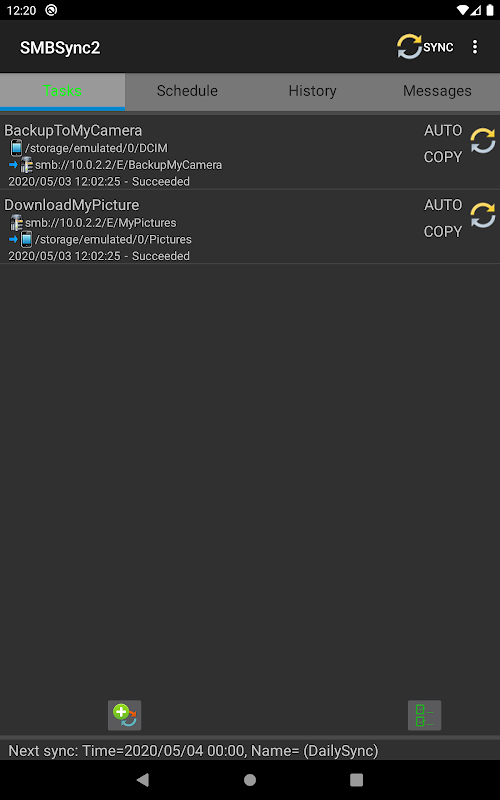Click the phone icon beside /storage/emulated/0/DCIM
Viewport: 500px width, 800px height.
tap(16, 148)
